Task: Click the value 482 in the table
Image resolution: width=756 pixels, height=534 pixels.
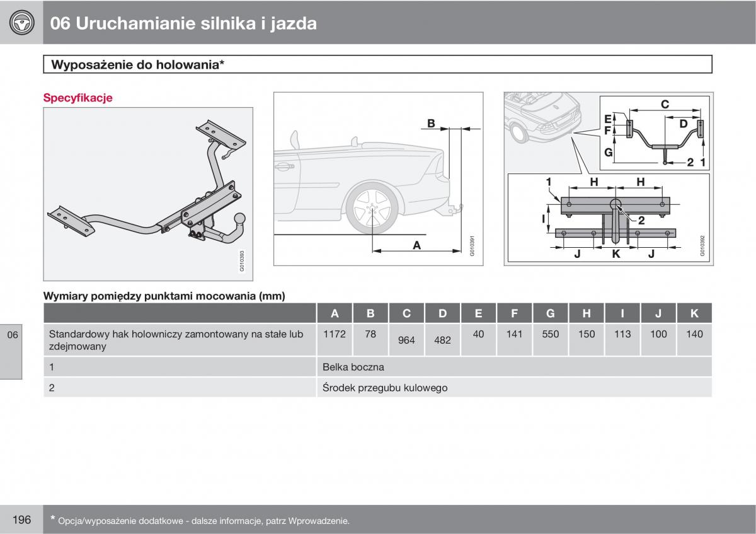Action: pyautogui.click(x=442, y=340)
